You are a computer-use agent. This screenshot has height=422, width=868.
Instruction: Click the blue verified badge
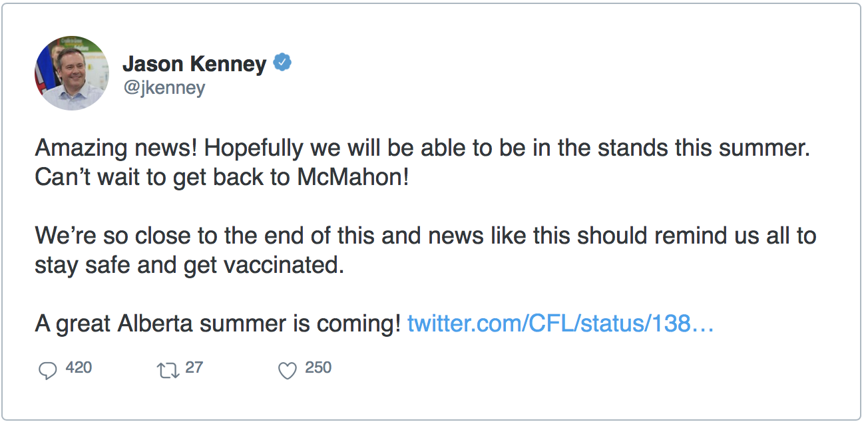(283, 63)
